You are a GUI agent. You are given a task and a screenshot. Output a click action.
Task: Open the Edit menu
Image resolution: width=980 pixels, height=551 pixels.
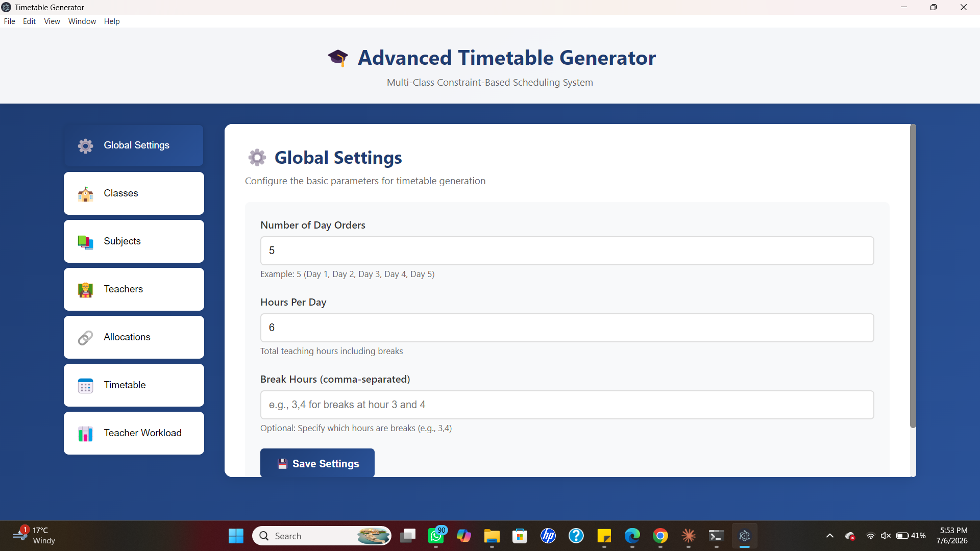click(x=29, y=21)
